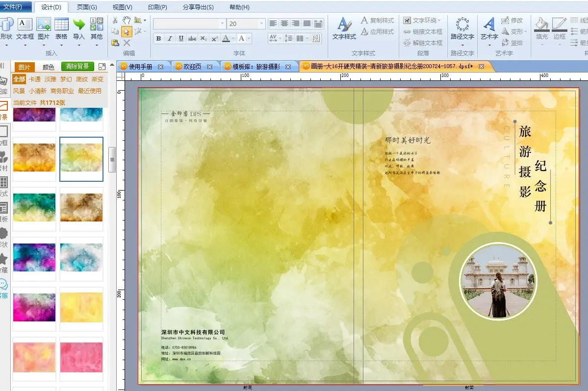Open the 分享导出(S) ribbon tab
This screenshot has width=588, height=391.
[198, 7]
